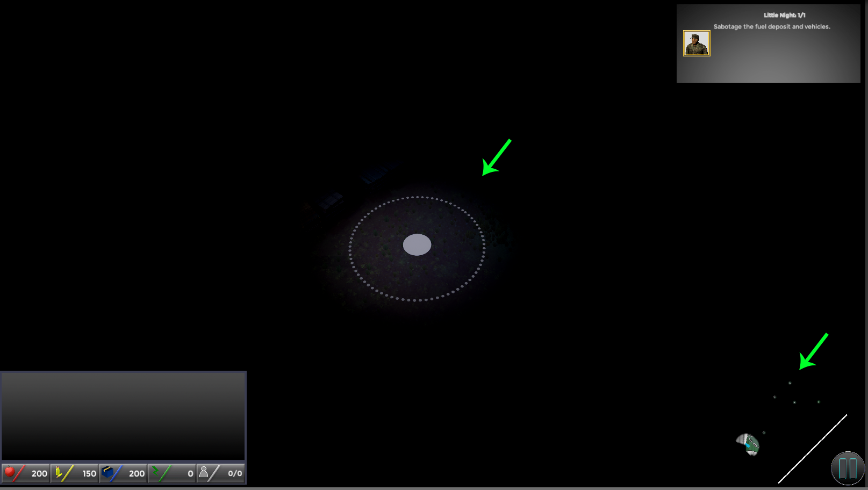The width and height of the screenshot is (868, 490).
Task: Click the red apple food icon
Action: 10,472
